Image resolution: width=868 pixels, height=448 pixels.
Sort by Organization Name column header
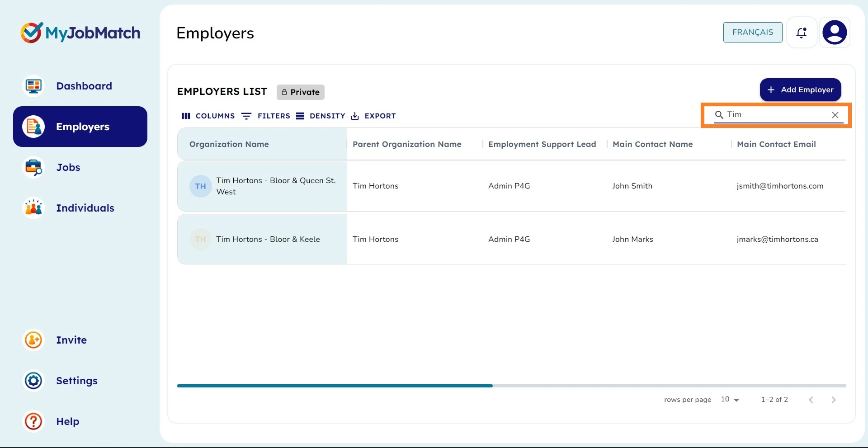229,144
